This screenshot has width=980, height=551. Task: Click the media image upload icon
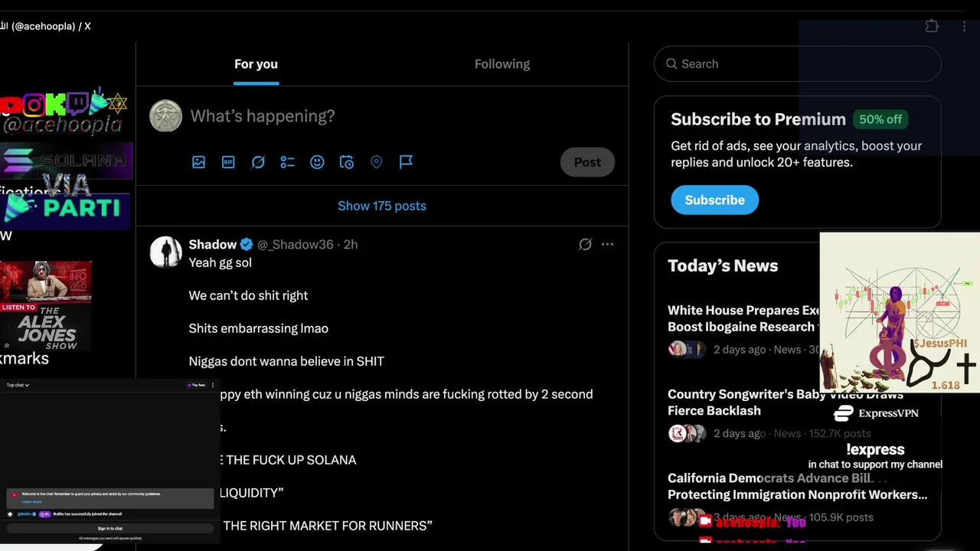[198, 162]
